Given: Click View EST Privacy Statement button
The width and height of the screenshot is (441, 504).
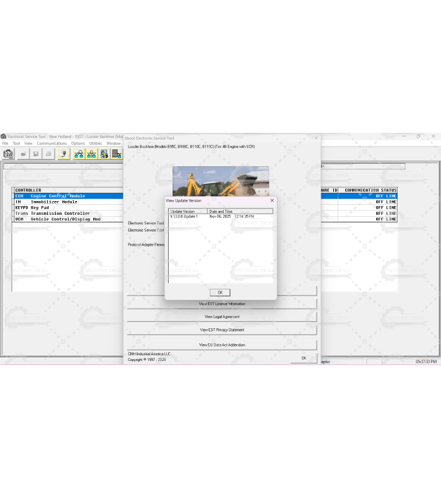Looking at the screenshot, I should [x=222, y=330].
